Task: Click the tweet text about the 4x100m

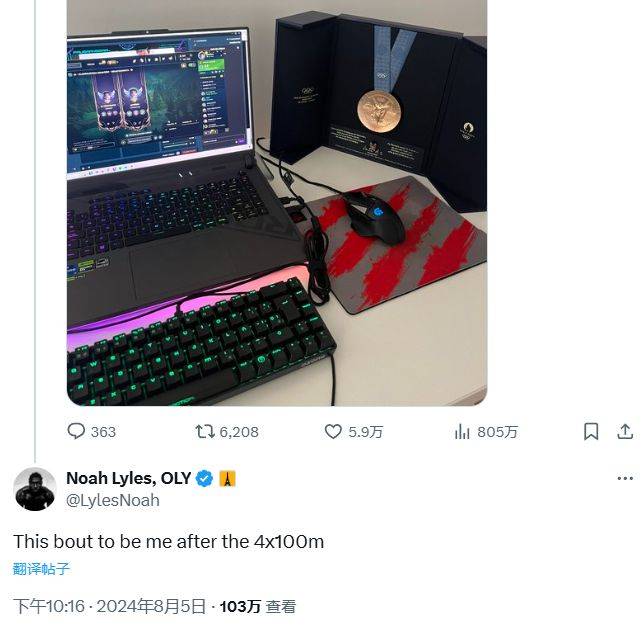Action: (x=168, y=541)
